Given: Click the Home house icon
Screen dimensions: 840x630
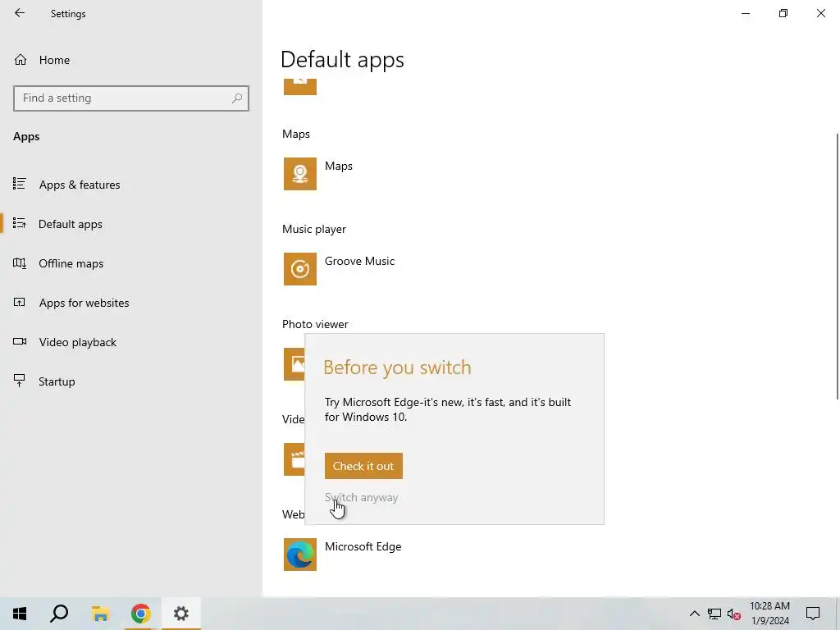Looking at the screenshot, I should point(21,59).
